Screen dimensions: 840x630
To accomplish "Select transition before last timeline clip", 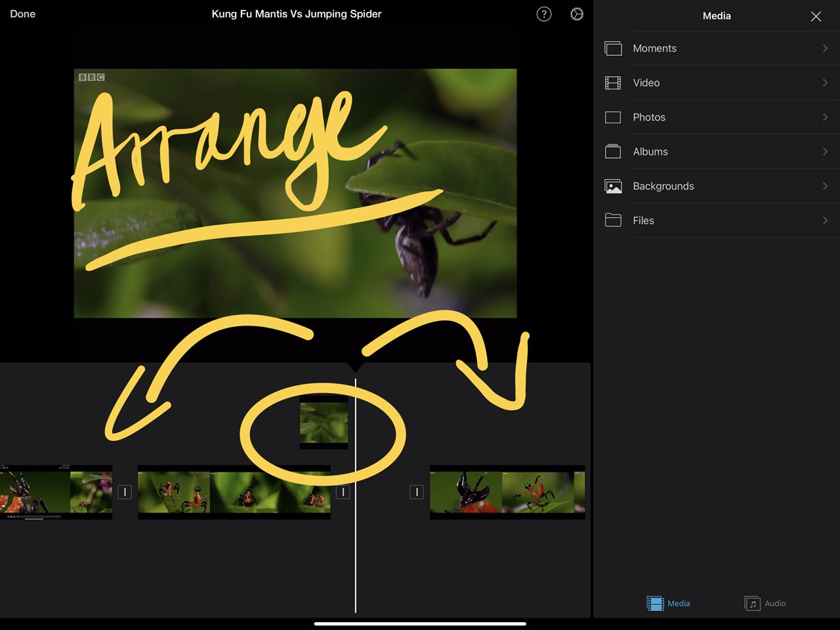I will click(x=417, y=492).
